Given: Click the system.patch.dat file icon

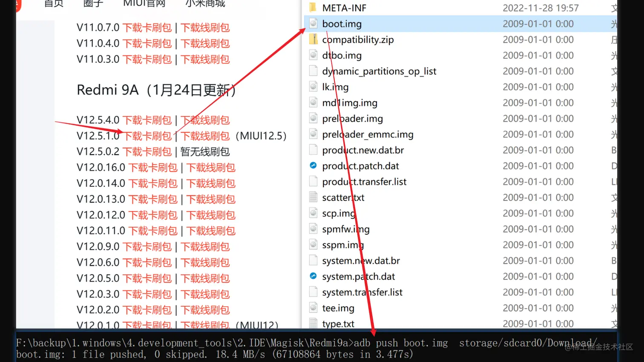Looking at the screenshot, I should click(x=313, y=276).
